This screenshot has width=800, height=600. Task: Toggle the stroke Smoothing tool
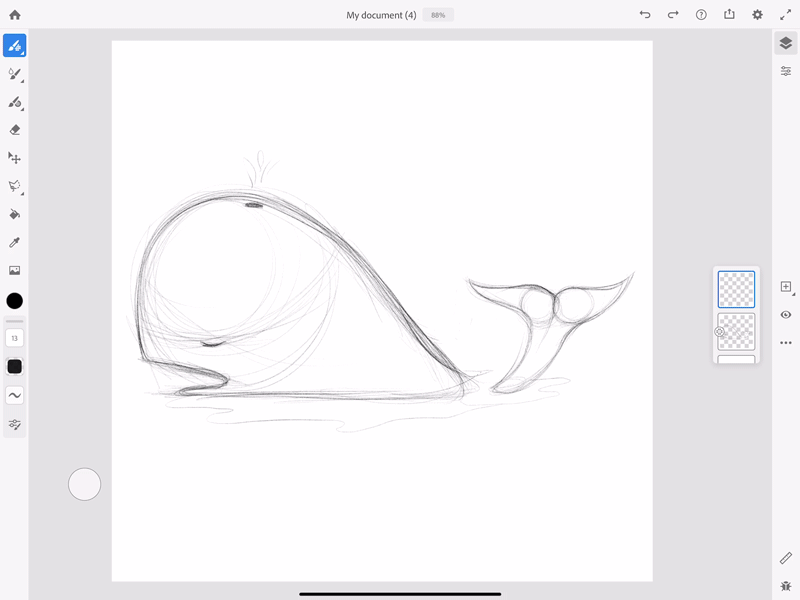pyautogui.click(x=14, y=396)
